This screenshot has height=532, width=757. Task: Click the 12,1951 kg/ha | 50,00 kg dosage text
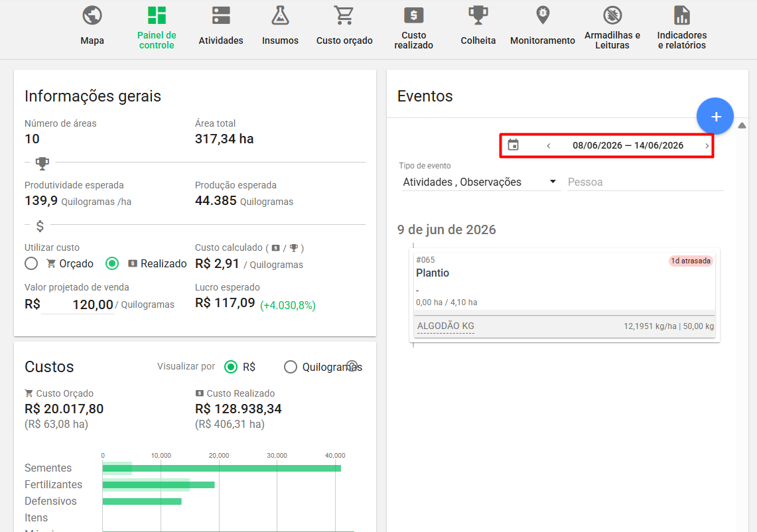click(x=669, y=326)
